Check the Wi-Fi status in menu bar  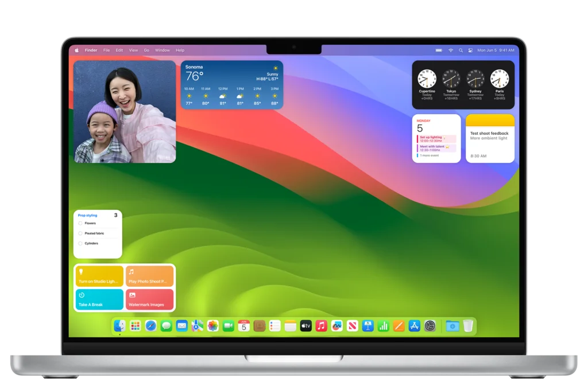[452, 50]
